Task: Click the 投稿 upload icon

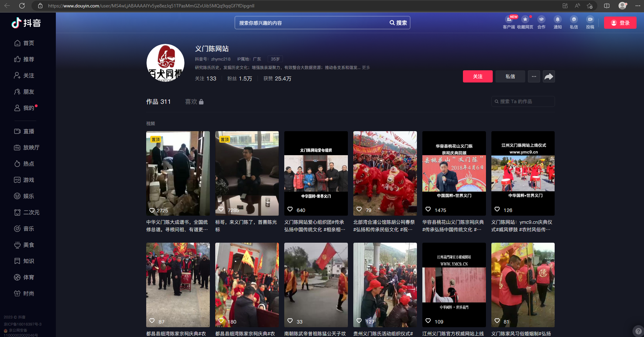Action: (x=590, y=20)
